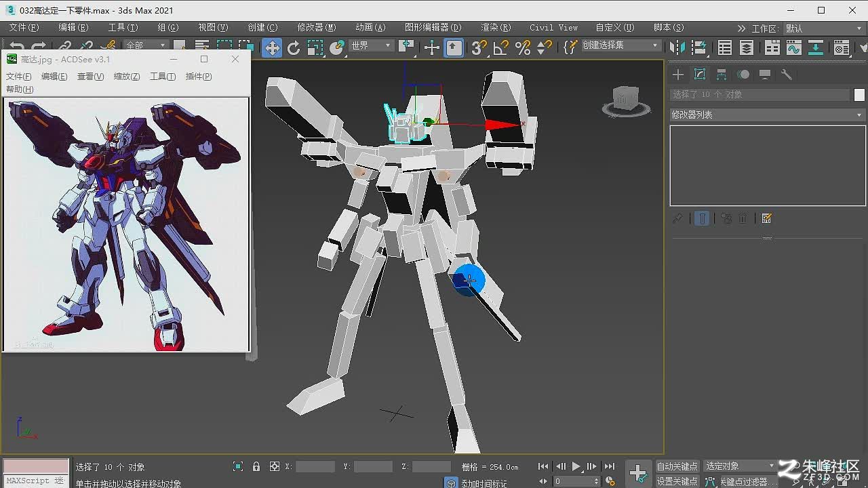Click the Pin Stack icon
Viewport: 868px width, 488px height.
click(677, 218)
